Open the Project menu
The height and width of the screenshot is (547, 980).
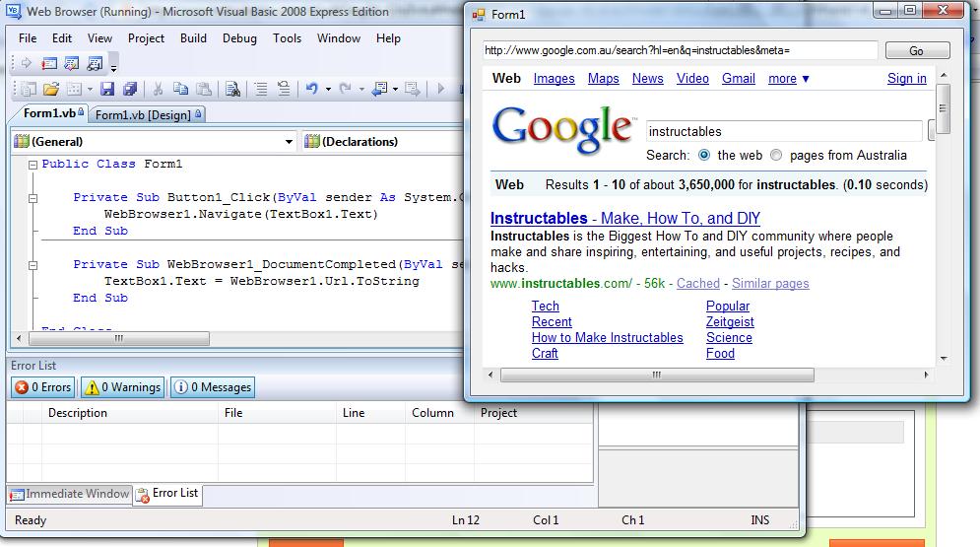click(x=146, y=38)
